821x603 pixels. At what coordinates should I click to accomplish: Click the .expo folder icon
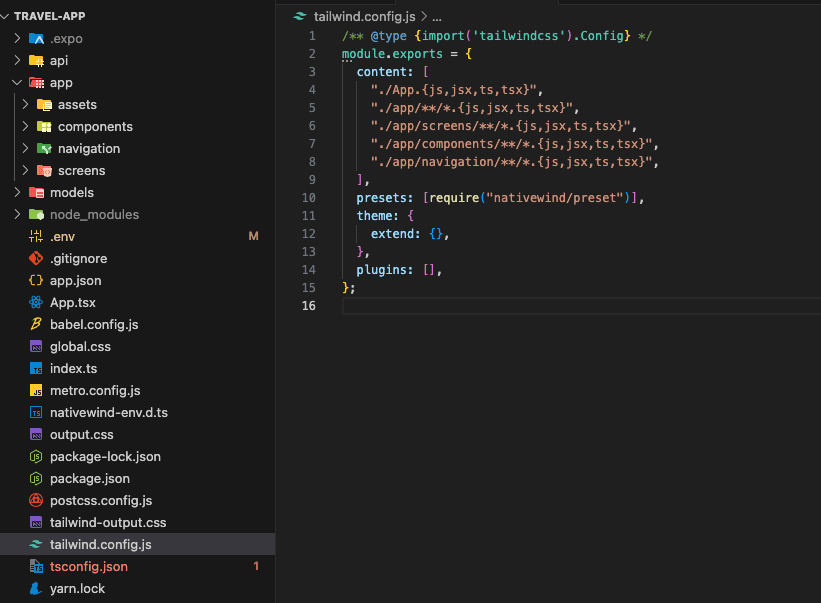(36, 38)
